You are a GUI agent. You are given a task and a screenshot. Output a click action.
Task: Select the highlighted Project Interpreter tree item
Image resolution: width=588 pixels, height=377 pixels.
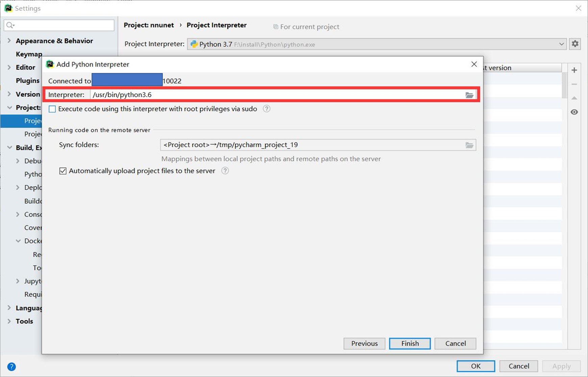(21, 121)
